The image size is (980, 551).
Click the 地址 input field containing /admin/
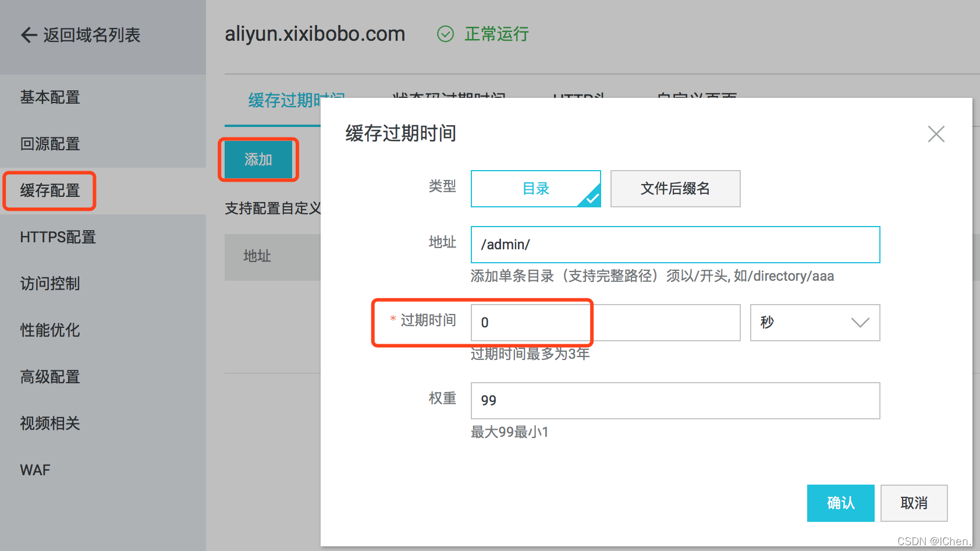(x=675, y=245)
